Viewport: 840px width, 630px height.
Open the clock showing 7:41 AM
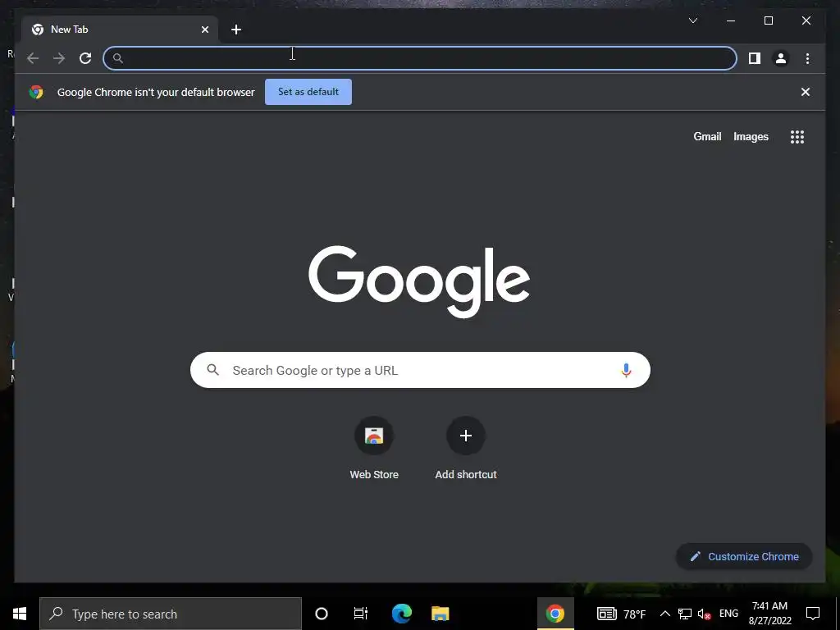[769, 614]
